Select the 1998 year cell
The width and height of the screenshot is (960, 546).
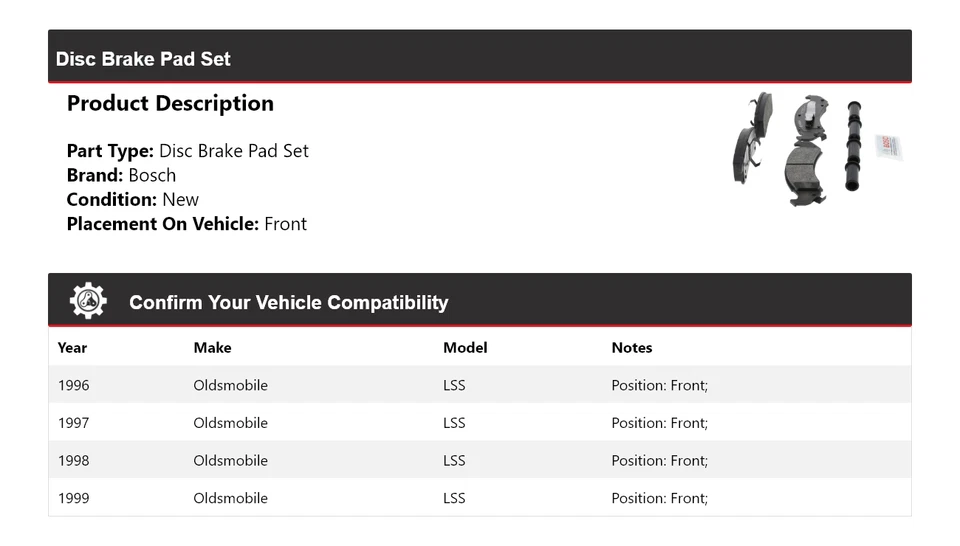[x=73, y=461]
